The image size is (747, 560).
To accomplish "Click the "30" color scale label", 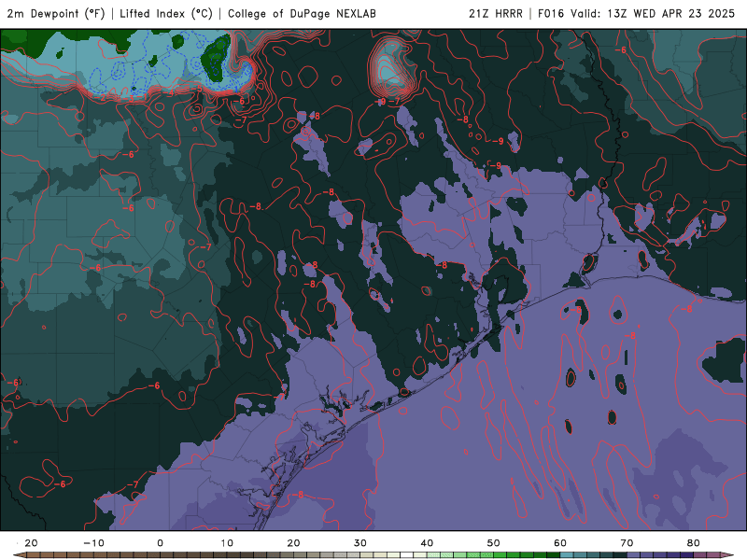I will (x=360, y=543).
